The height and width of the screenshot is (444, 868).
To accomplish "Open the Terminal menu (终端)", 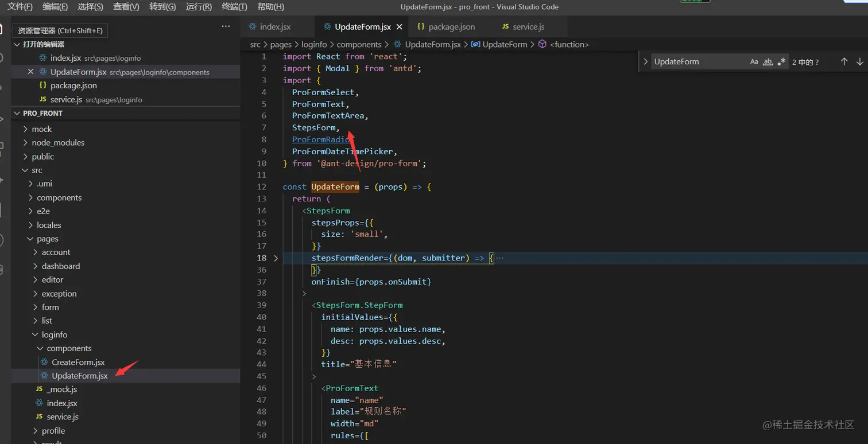I will (234, 7).
